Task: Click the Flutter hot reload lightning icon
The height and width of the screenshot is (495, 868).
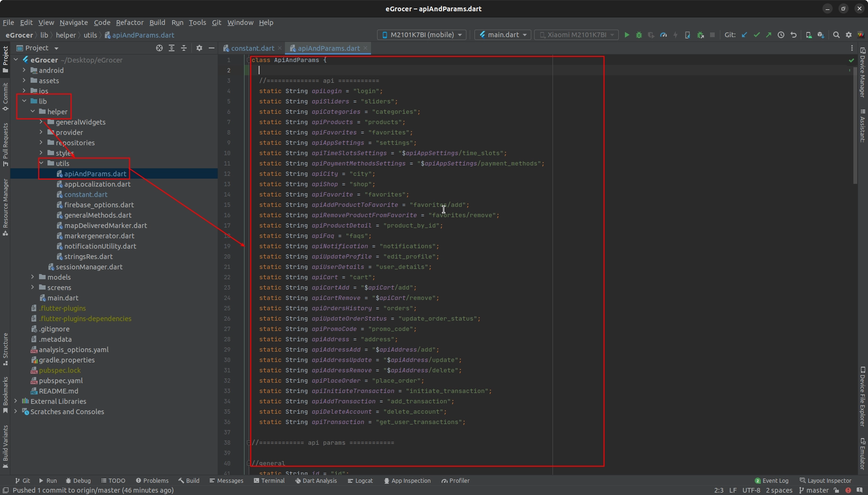Action: pos(675,35)
